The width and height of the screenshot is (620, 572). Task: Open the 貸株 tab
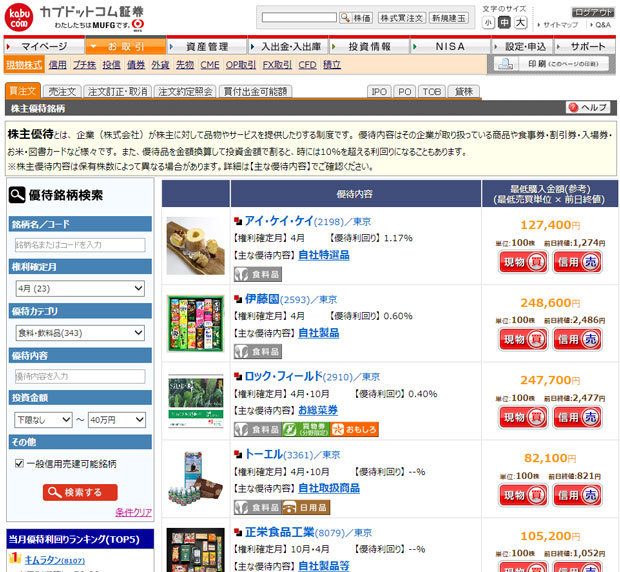point(463,92)
